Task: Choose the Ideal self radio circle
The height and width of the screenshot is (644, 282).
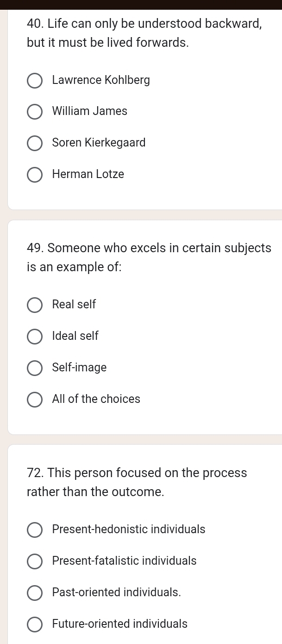Action: (35, 337)
